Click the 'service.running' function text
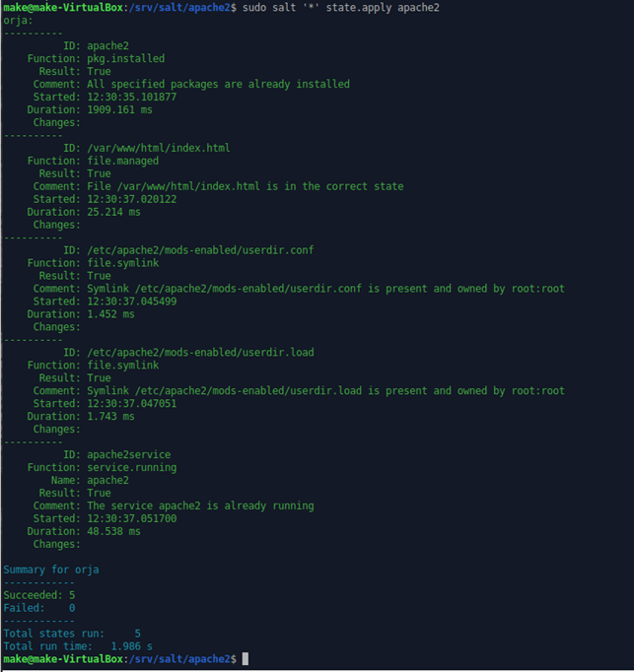Image resolution: width=634 pixels, height=672 pixels. click(x=131, y=467)
